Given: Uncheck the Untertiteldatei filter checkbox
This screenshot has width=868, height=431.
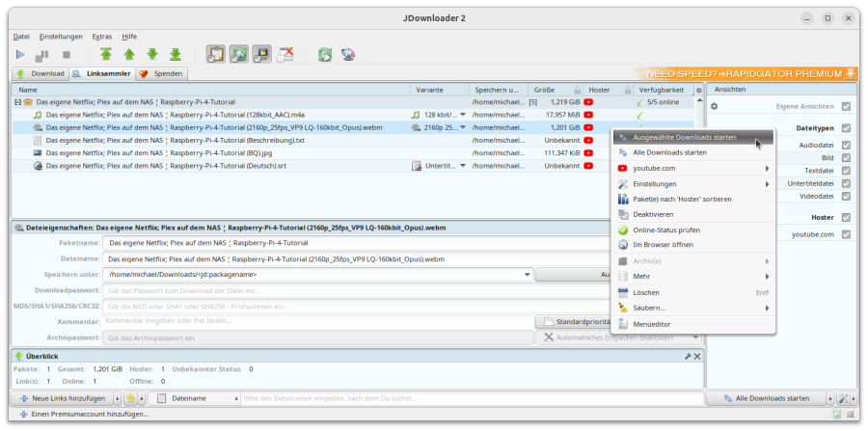Looking at the screenshot, I should click(846, 183).
